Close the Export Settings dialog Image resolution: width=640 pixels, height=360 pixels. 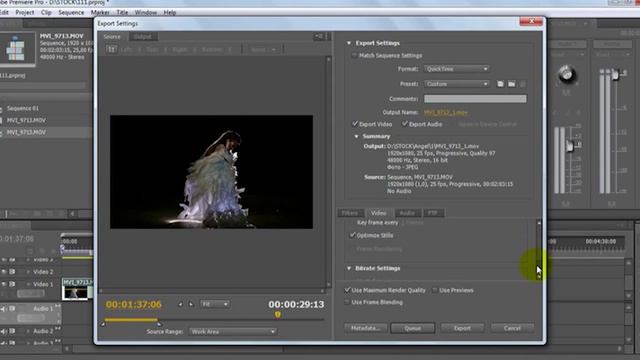[x=531, y=21]
